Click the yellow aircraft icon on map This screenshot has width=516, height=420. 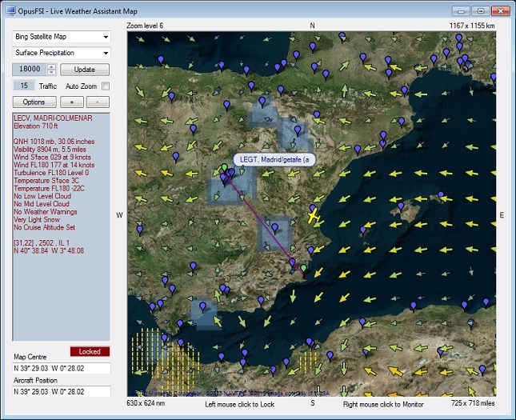tap(313, 216)
